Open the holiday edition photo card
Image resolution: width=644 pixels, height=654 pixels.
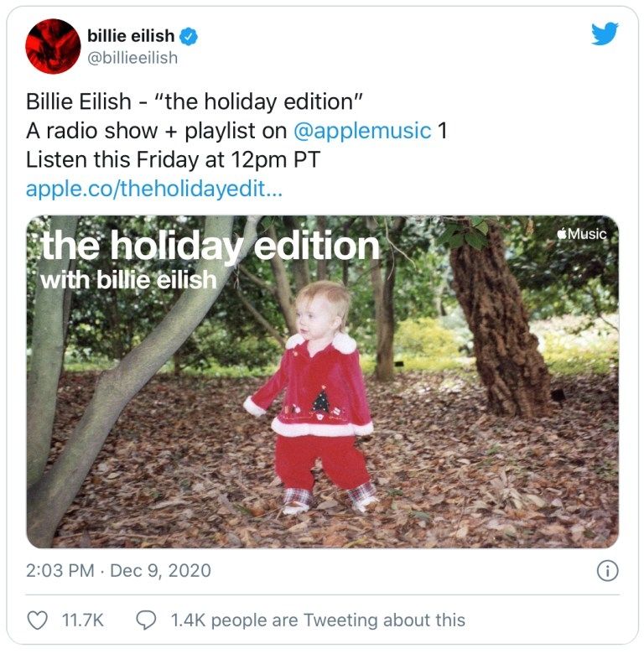tap(322, 381)
